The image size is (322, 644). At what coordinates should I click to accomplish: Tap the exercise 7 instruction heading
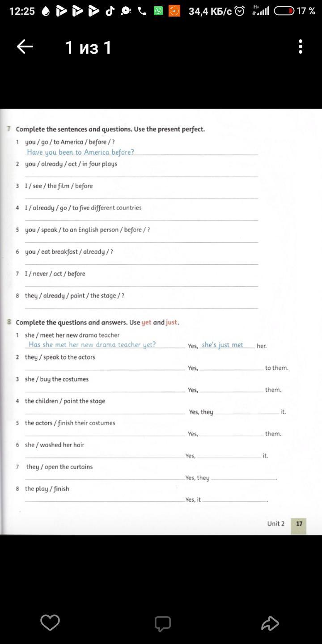[x=110, y=129]
